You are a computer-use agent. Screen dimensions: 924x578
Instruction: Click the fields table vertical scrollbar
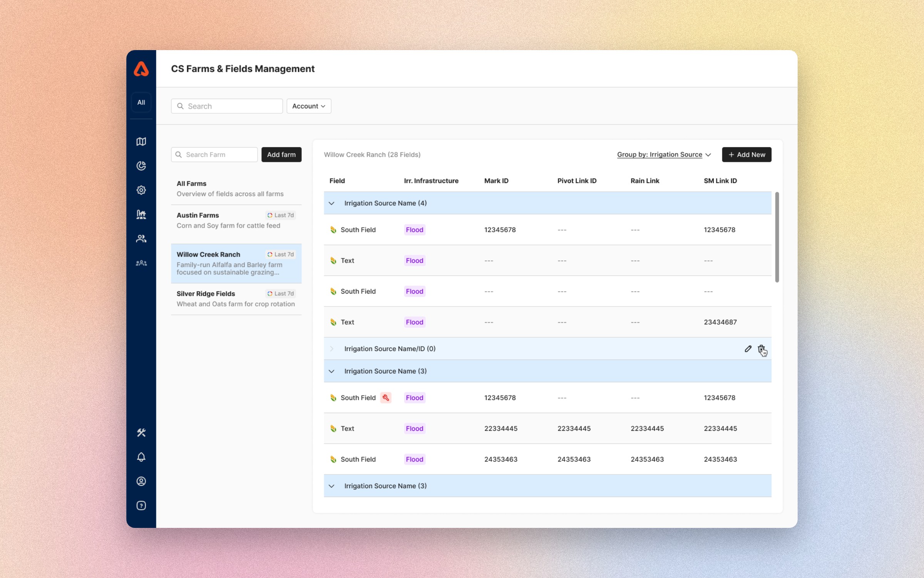777,237
